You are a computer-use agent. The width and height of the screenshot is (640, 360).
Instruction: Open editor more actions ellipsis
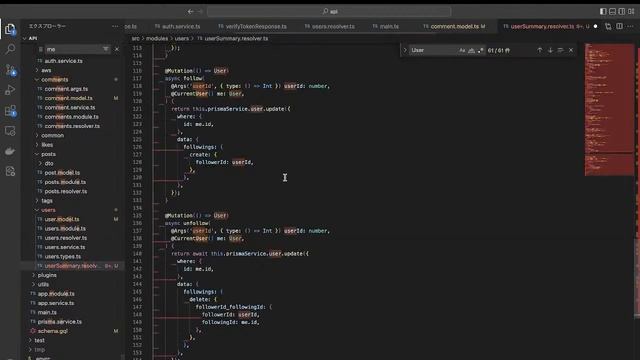pyautogui.click(x=631, y=26)
